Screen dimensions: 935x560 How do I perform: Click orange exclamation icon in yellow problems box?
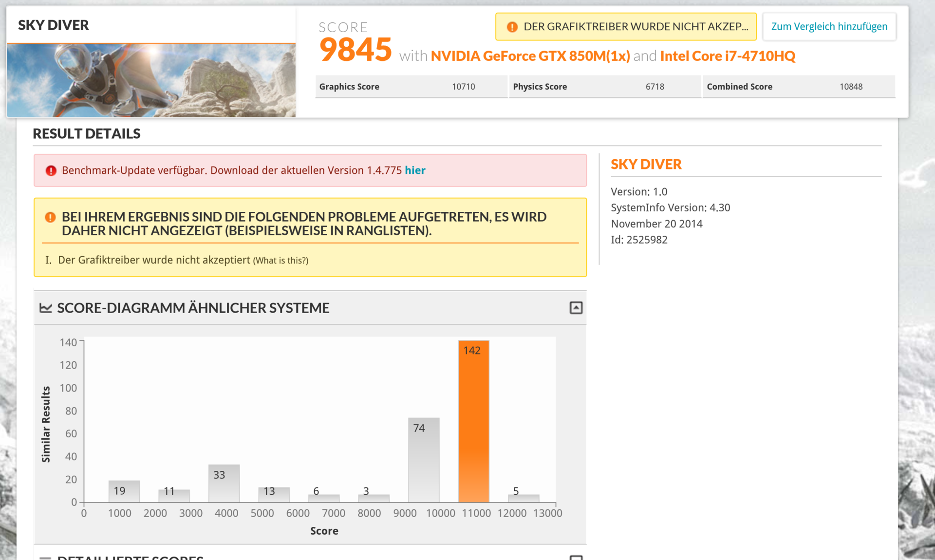(x=50, y=217)
